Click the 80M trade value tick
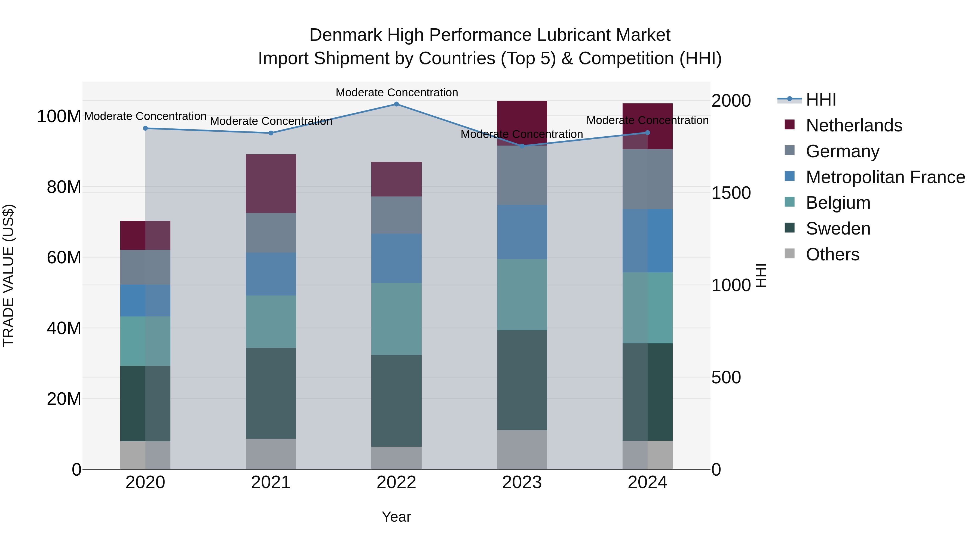This screenshot has width=980, height=551. point(64,187)
